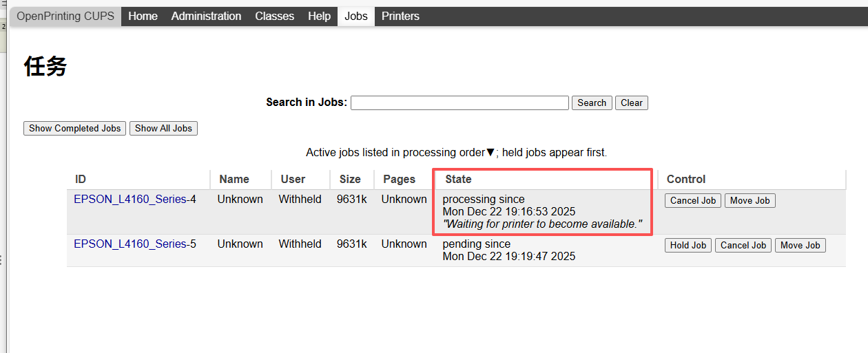Click the Show All Jobs button
This screenshot has height=353, width=868.
coord(163,128)
